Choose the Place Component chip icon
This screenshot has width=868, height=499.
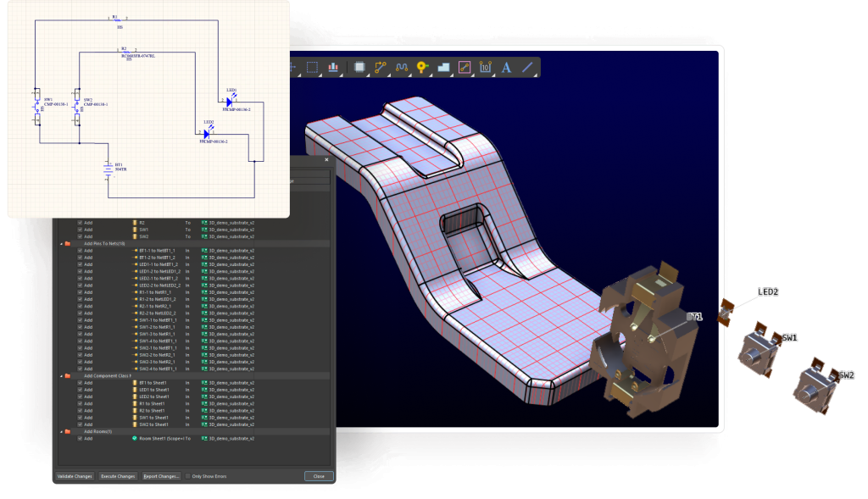[x=359, y=67]
